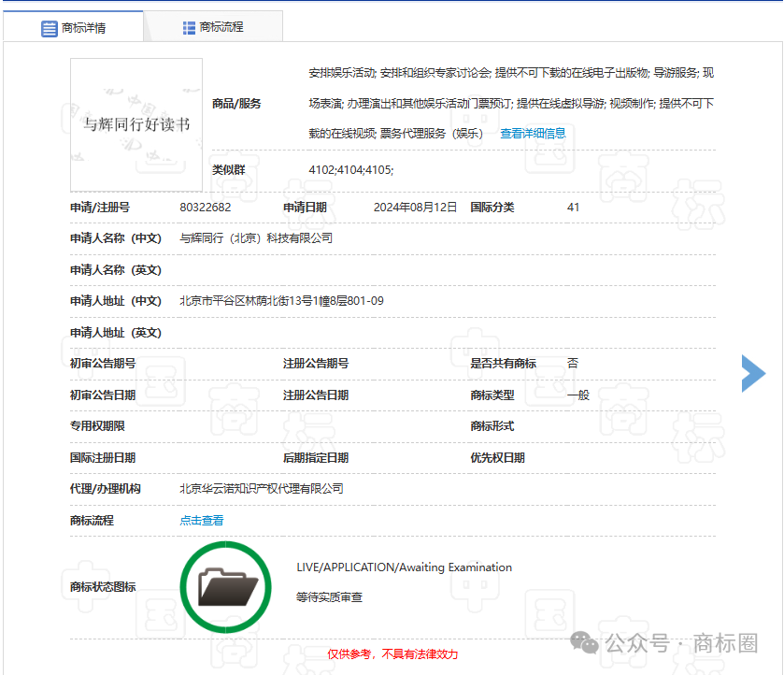Screen dimensions: 784x675
Task: Select agency 北京华云诺知识产权代理有限公司
Action: [262, 488]
